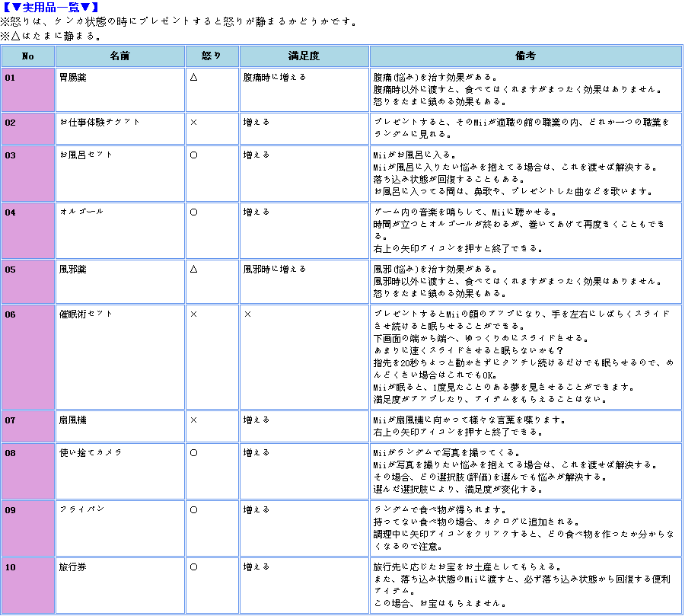Click the お風呂セット item name
Viewport: 685px width, 616px height.
coord(86,155)
